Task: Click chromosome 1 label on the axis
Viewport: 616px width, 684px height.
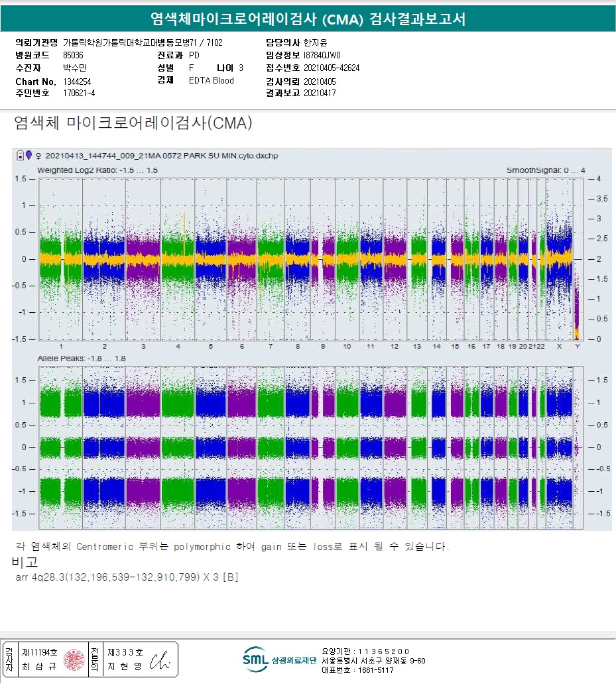Action: coord(61,347)
